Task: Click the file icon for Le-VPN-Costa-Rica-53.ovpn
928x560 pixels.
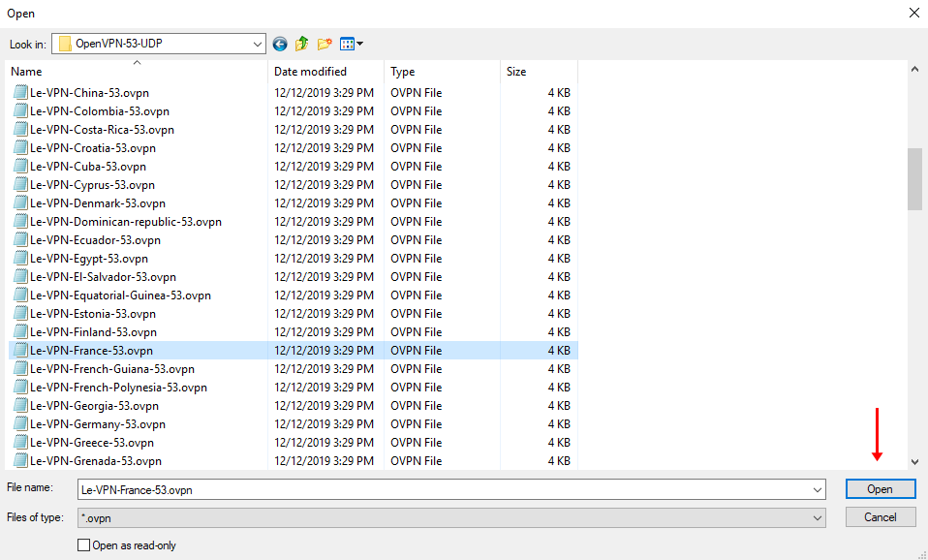Action: click(x=20, y=129)
